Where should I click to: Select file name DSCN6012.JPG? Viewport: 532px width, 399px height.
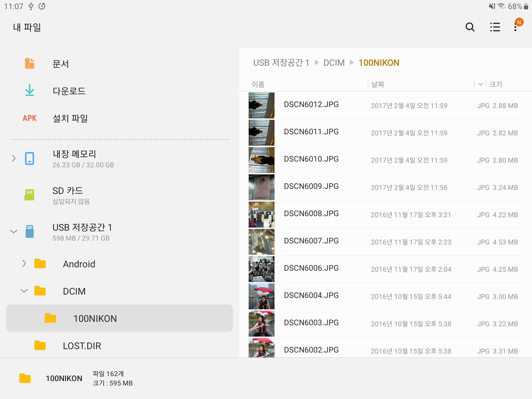tap(311, 104)
